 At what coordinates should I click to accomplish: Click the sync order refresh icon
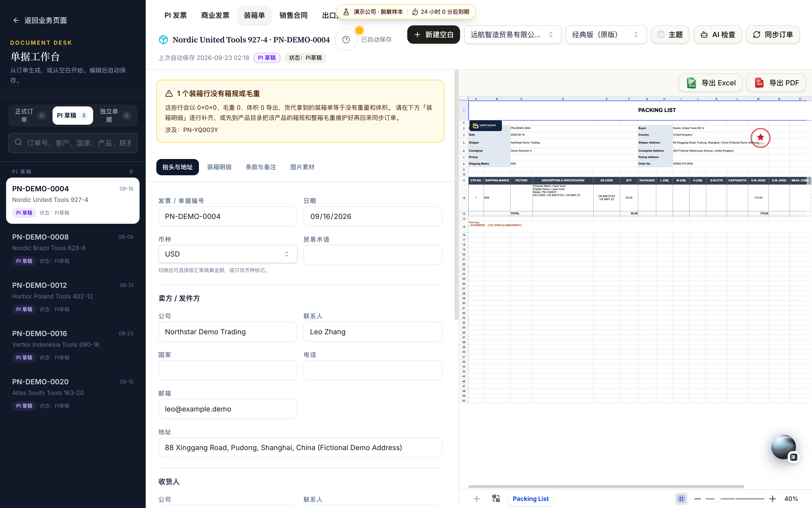(x=757, y=35)
